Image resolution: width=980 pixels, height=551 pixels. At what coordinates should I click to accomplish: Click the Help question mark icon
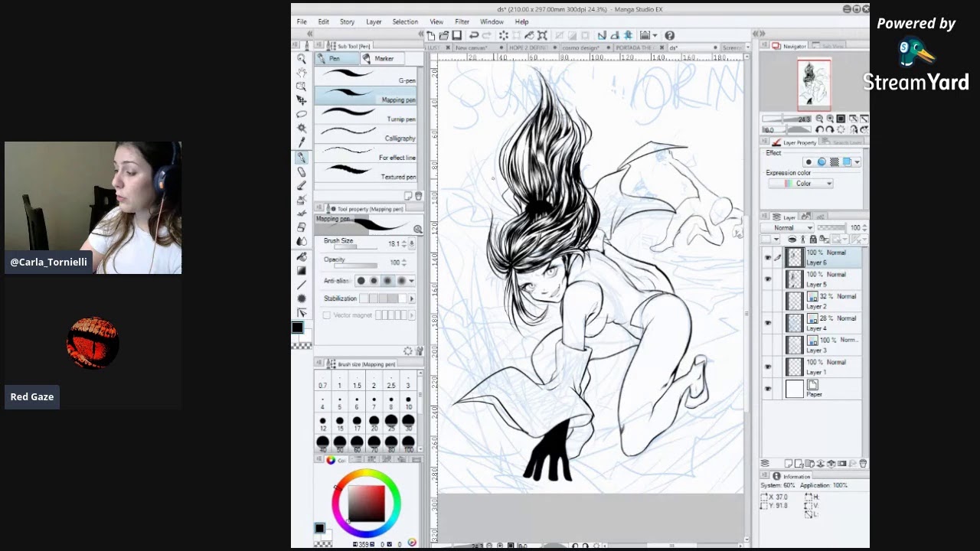[669, 35]
